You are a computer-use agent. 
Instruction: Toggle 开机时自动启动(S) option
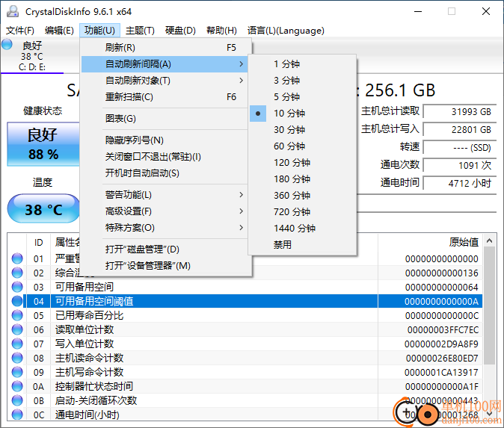click(x=165, y=173)
